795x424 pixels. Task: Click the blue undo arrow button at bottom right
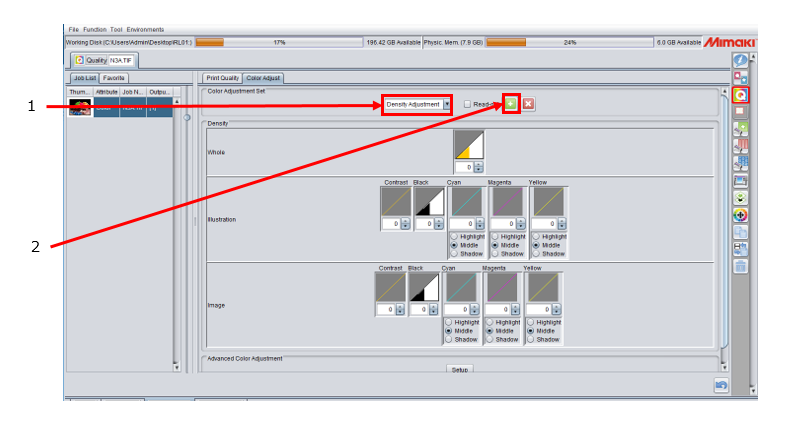(x=721, y=385)
